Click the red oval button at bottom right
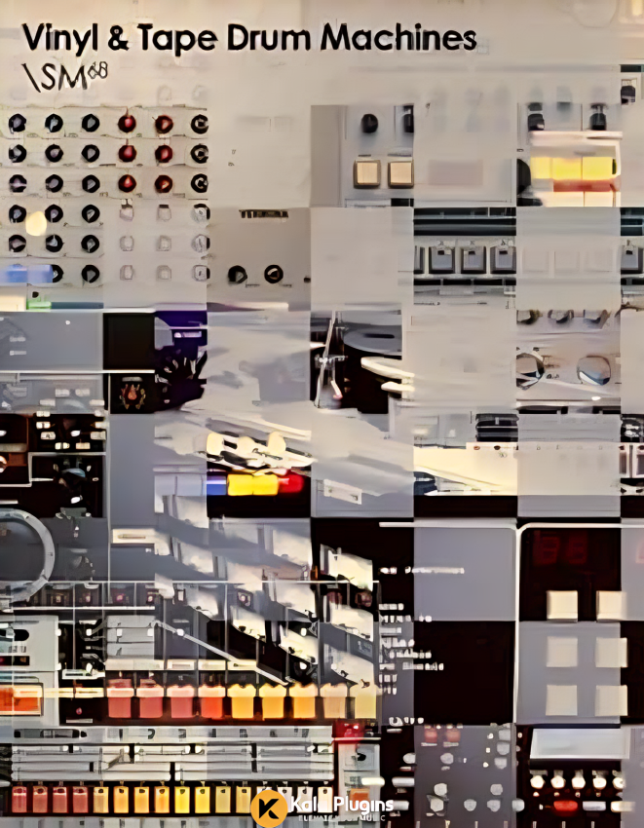This screenshot has height=828, width=644. (566, 806)
